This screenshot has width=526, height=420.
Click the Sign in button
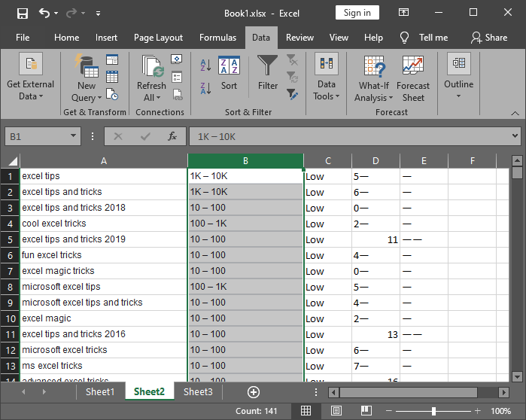pyautogui.click(x=357, y=13)
